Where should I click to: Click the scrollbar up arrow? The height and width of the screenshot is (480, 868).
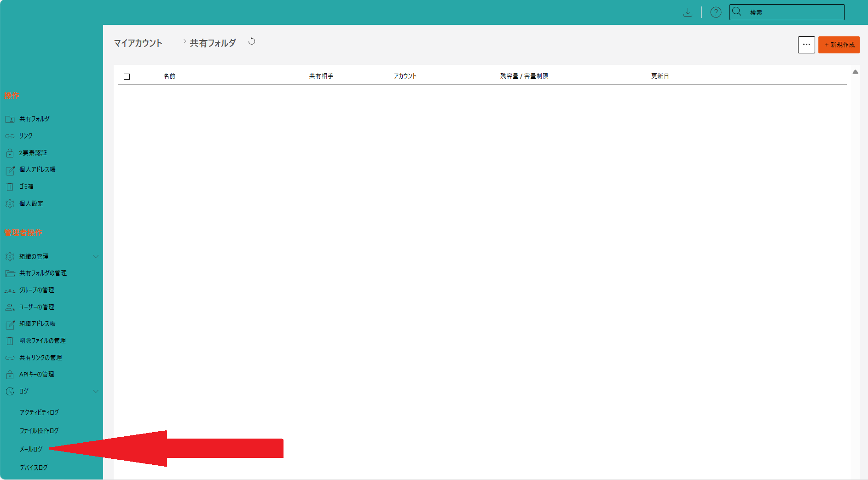pyautogui.click(x=855, y=72)
